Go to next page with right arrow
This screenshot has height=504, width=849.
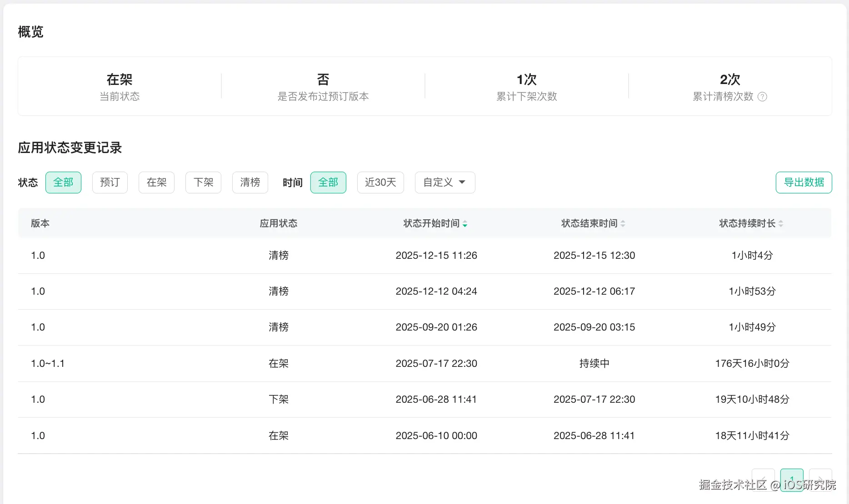(820, 479)
